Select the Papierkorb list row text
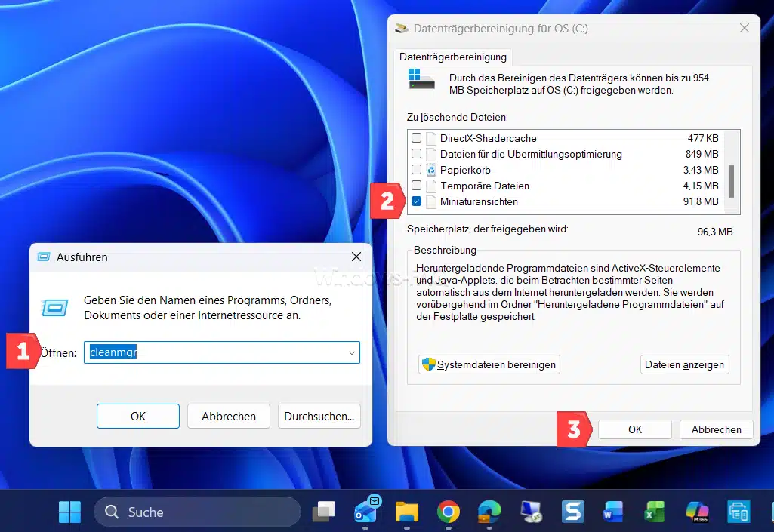The width and height of the screenshot is (774, 532). point(465,171)
